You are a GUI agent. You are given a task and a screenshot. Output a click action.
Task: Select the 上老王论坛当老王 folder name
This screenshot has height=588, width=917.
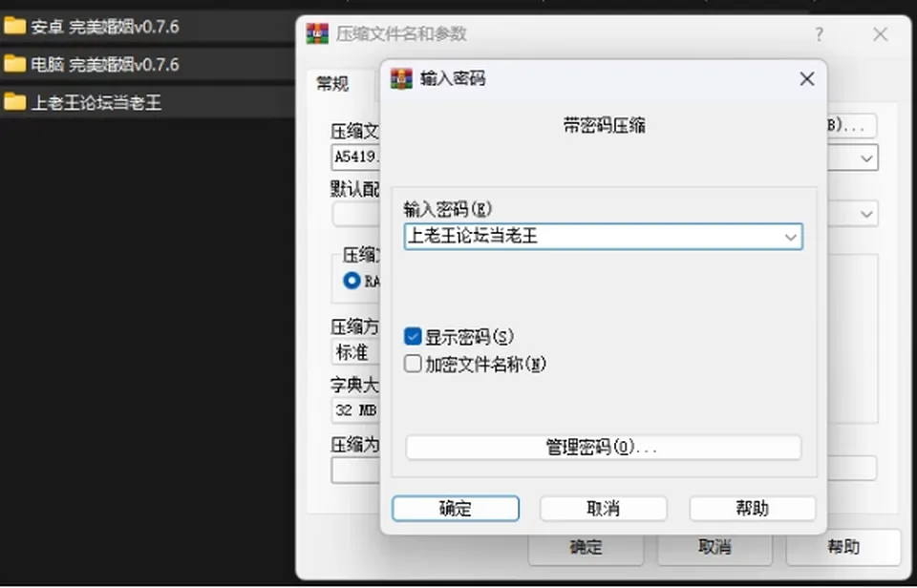click(96, 103)
